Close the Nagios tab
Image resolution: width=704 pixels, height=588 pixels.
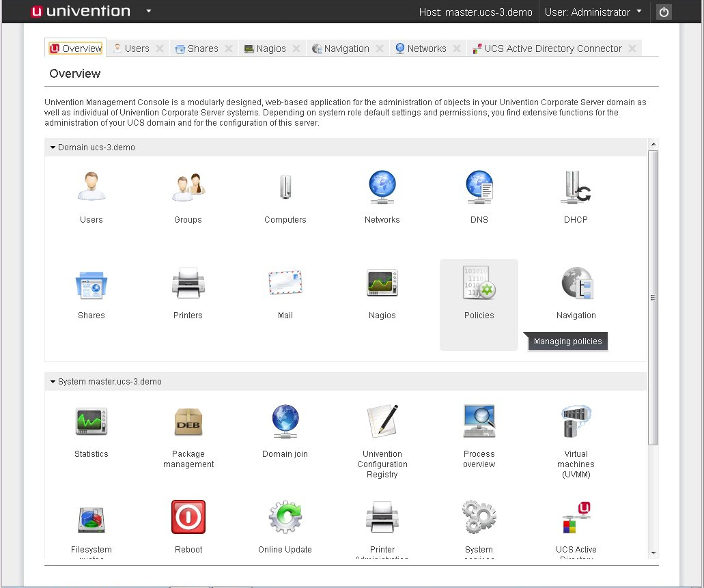296,48
